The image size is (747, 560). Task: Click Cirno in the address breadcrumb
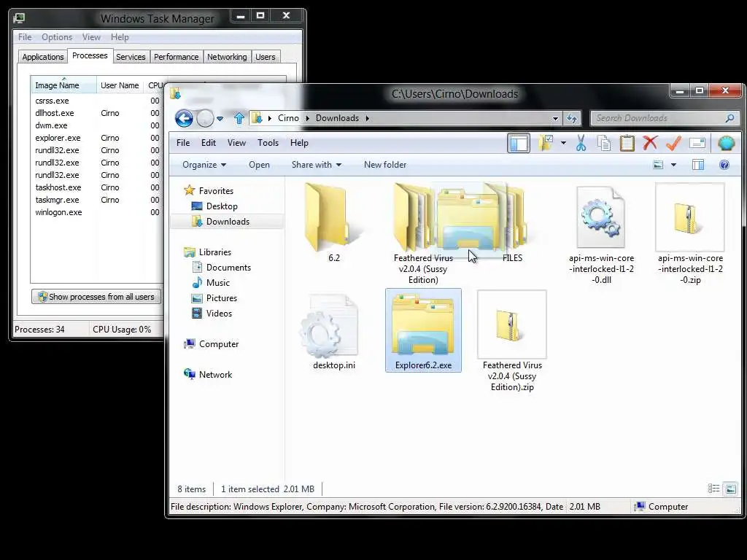tap(288, 118)
